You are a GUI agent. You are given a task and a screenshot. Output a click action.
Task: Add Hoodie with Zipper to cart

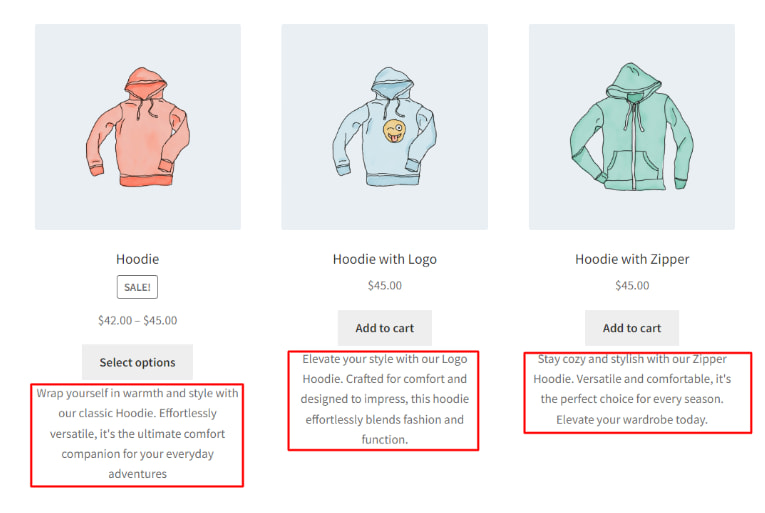[631, 328]
